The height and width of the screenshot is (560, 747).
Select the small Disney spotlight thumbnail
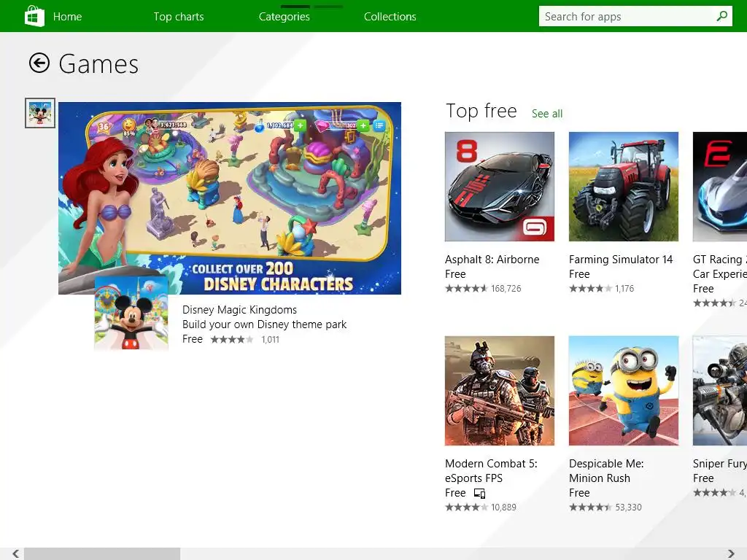[40, 113]
